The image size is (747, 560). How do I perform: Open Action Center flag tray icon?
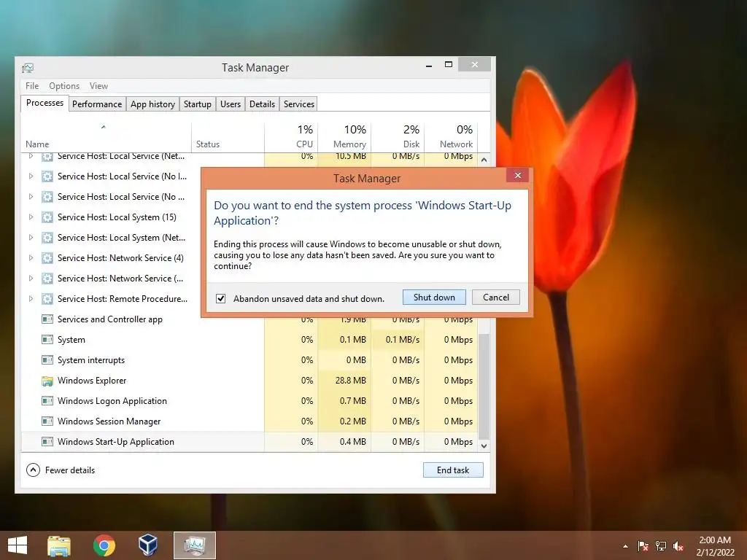(643, 546)
